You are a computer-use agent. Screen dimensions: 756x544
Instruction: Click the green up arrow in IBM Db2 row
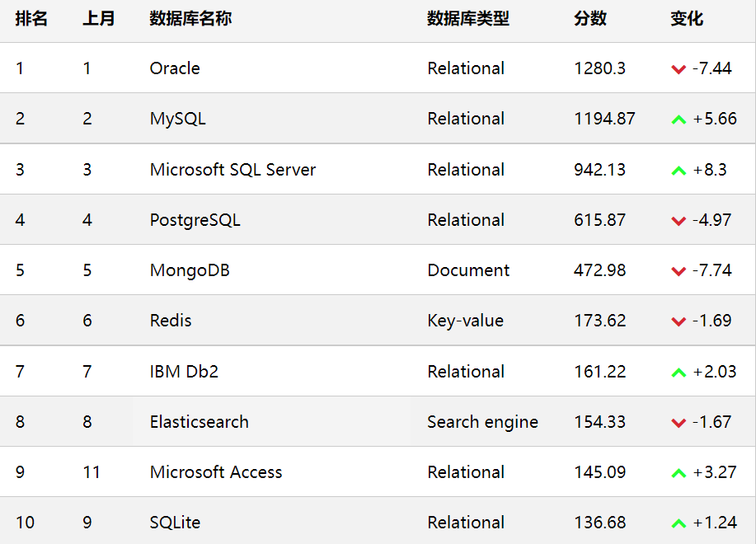tap(679, 373)
